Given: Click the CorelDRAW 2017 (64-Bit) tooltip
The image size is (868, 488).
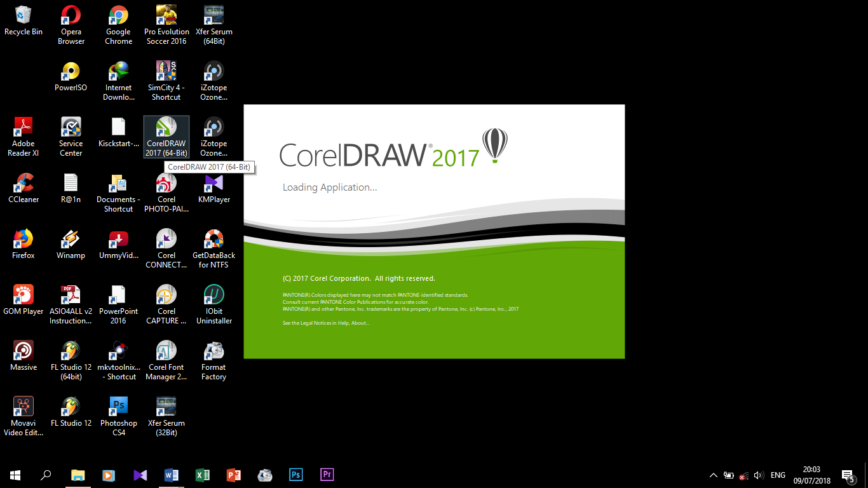Looking at the screenshot, I should tap(209, 167).
